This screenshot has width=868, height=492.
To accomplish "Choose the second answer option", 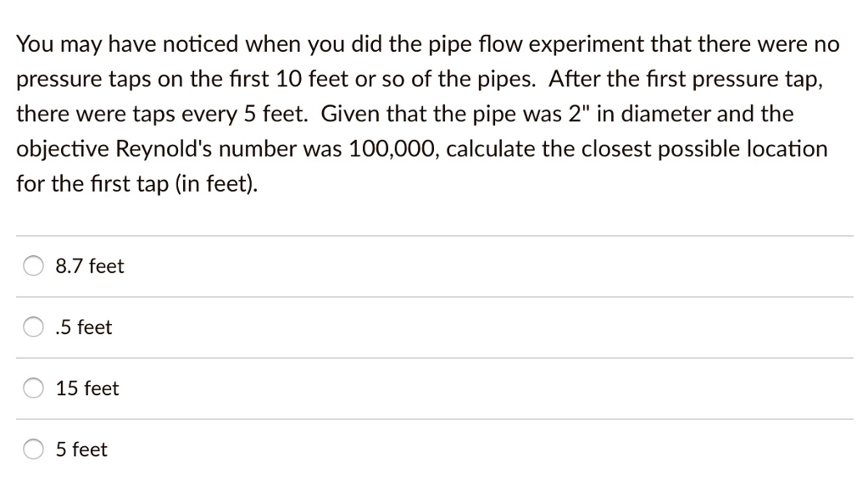I will coord(33,327).
